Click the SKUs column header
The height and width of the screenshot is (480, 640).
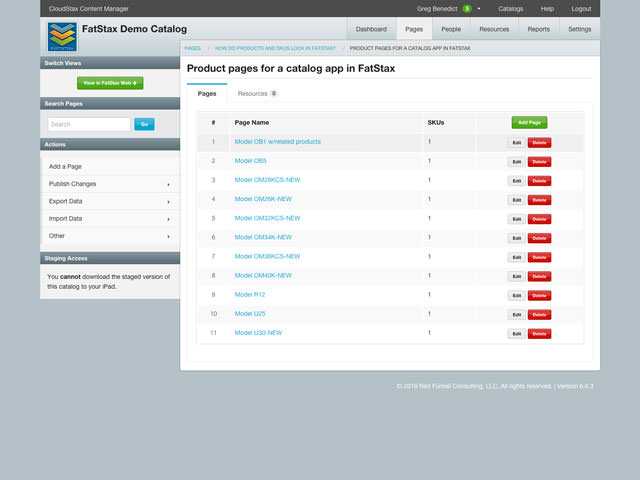pyautogui.click(x=436, y=122)
